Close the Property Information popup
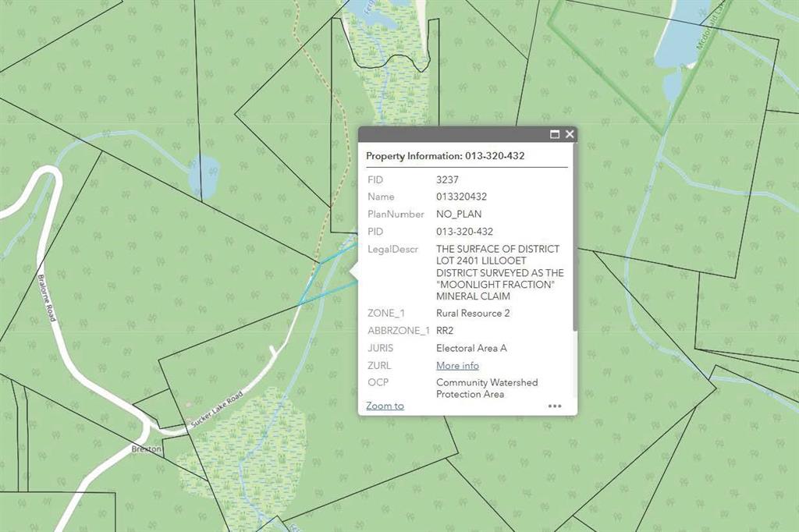This screenshot has width=799, height=532. (570, 134)
